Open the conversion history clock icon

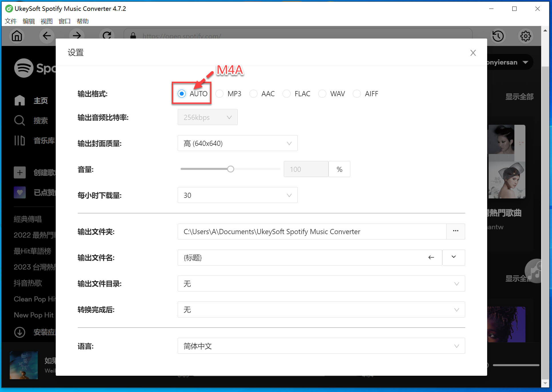click(498, 36)
